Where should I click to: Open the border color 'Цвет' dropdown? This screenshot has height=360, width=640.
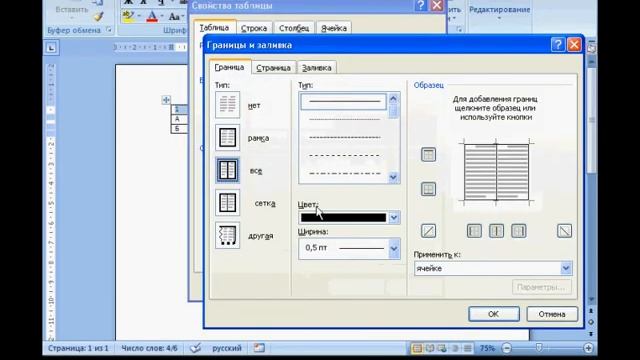pos(394,218)
